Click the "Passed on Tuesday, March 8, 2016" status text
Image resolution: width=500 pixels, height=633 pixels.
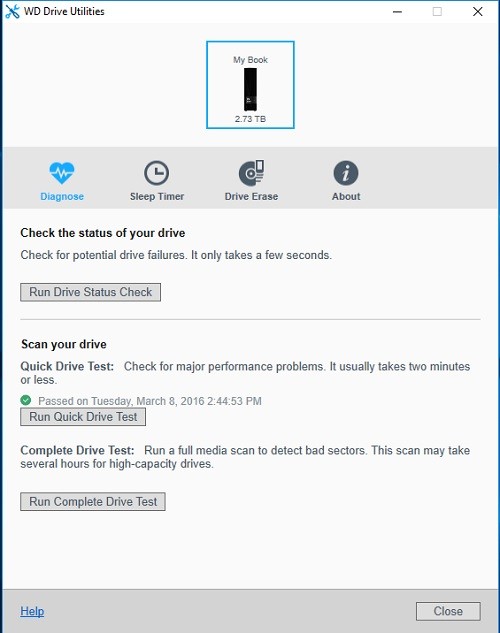(150, 401)
